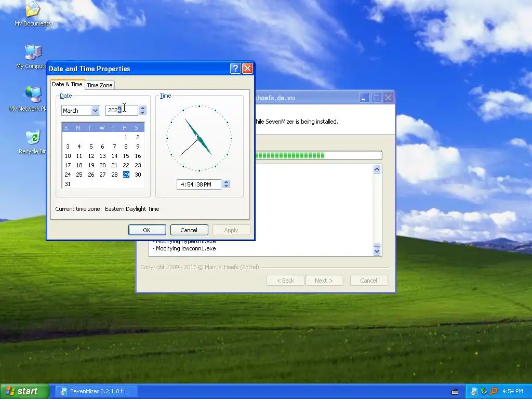Decrease time with the down spinner arrow
532x399 pixels.
click(227, 187)
